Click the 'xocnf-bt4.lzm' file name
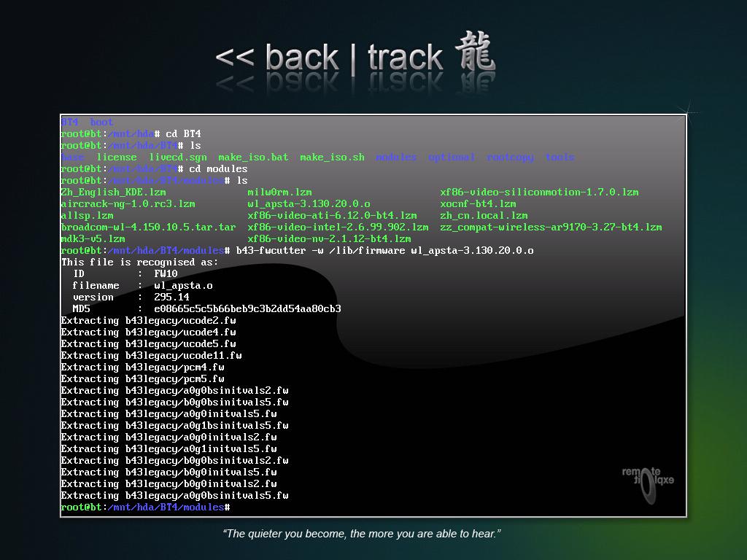This screenshot has width=747, height=560. pyautogui.click(x=478, y=204)
